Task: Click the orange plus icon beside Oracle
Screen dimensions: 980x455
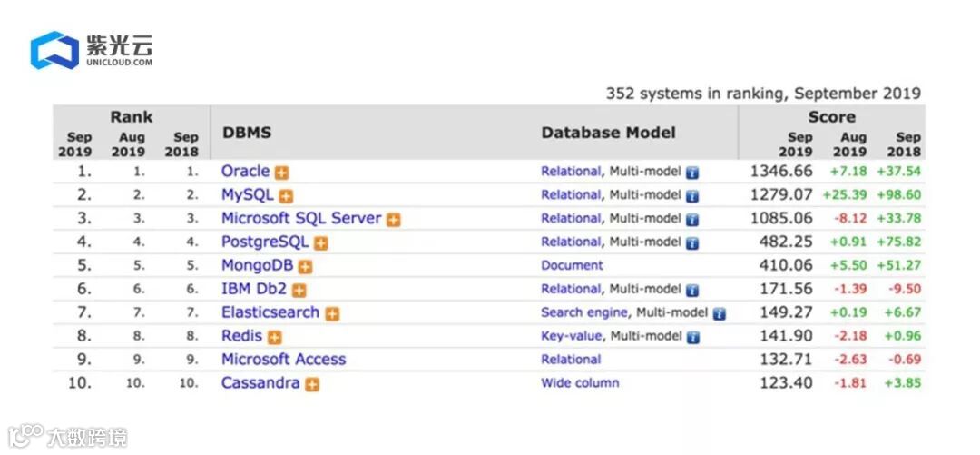Action: pyautogui.click(x=282, y=173)
